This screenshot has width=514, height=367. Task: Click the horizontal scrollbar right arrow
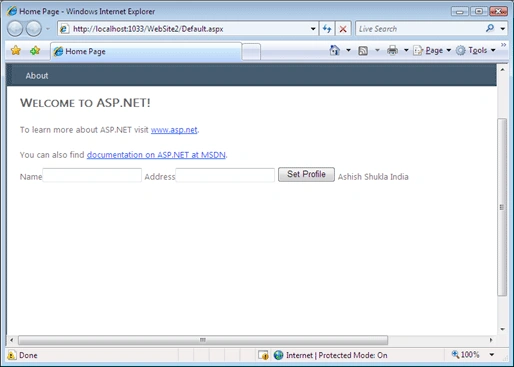coord(491,340)
